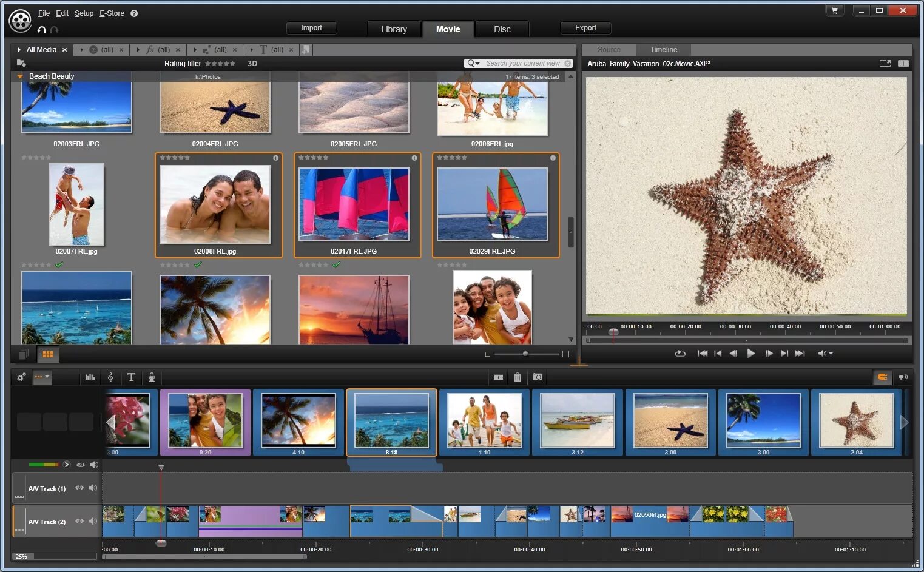This screenshot has width=924, height=572.
Task: Toggle loop playback button
Action: 680,354
